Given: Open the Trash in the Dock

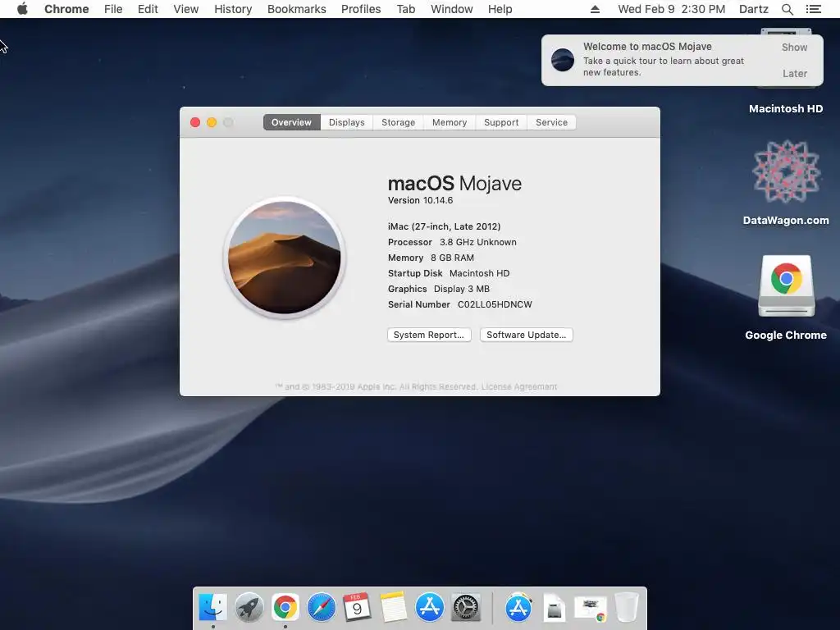Looking at the screenshot, I should point(626,608).
